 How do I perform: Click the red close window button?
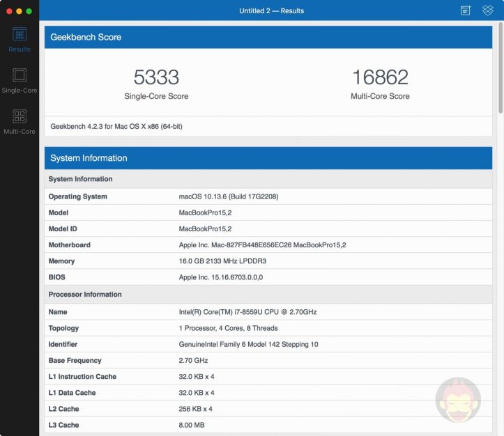pyautogui.click(x=9, y=11)
